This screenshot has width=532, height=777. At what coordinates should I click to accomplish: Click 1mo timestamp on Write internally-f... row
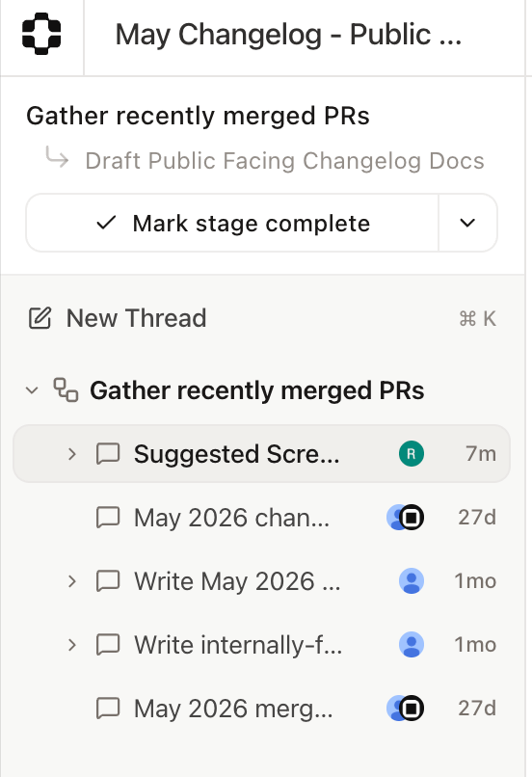(x=475, y=645)
